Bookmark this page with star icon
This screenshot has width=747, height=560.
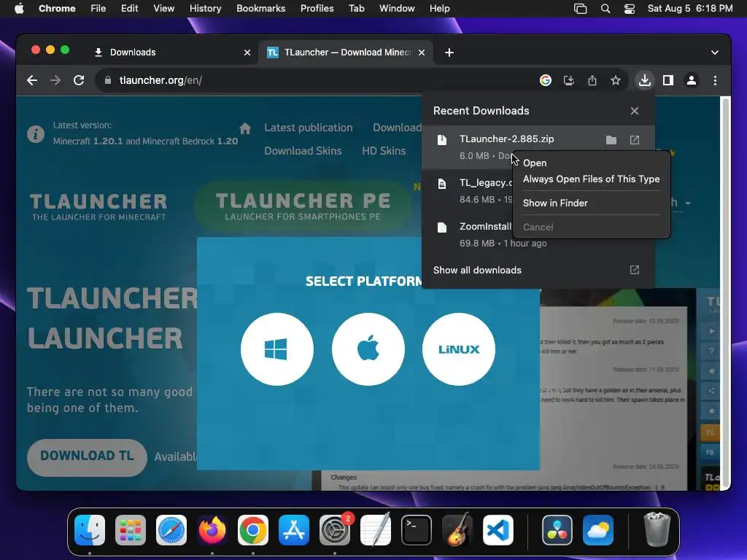[616, 80]
